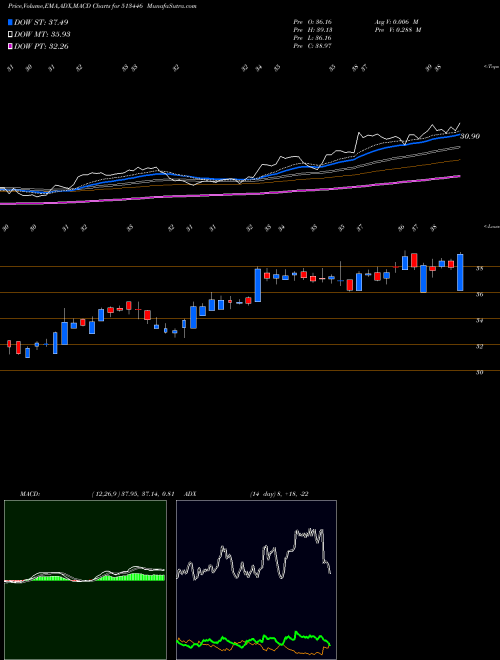Select the 'DOW PT: 32.26' legend label
Image resolution: width=500 pixels, height=660 pixels.
(x=41, y=46)
